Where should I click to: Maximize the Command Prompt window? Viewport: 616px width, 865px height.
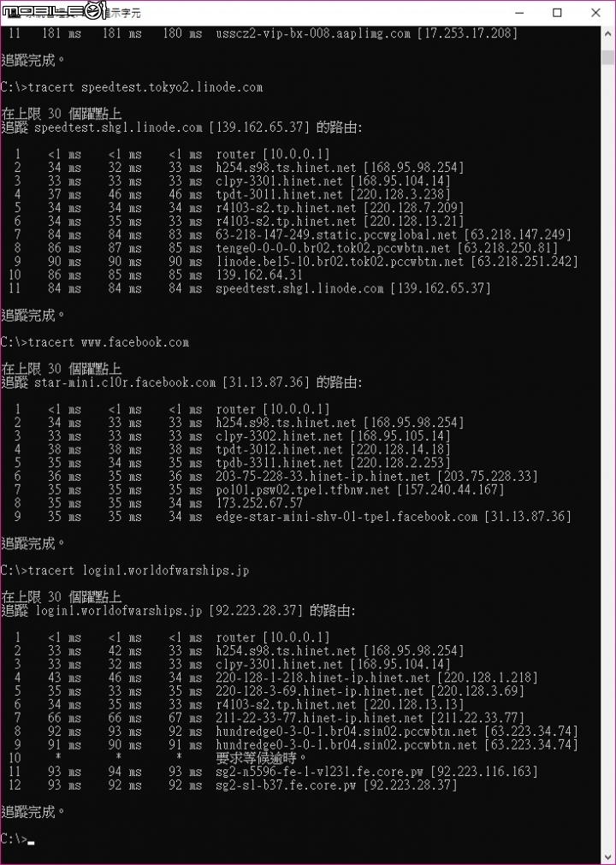(557, 12)
